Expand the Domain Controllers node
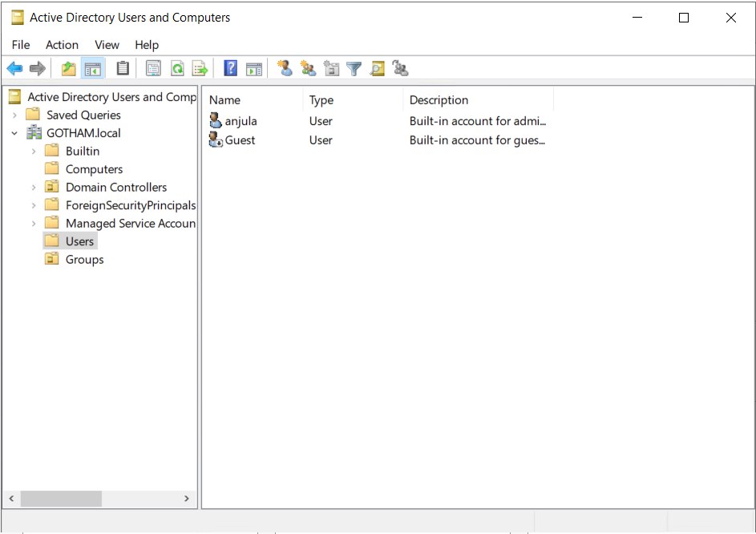Image resolution: width=756 pixels, height=534 pixels. pyautogui.click(x=34, y=188)
